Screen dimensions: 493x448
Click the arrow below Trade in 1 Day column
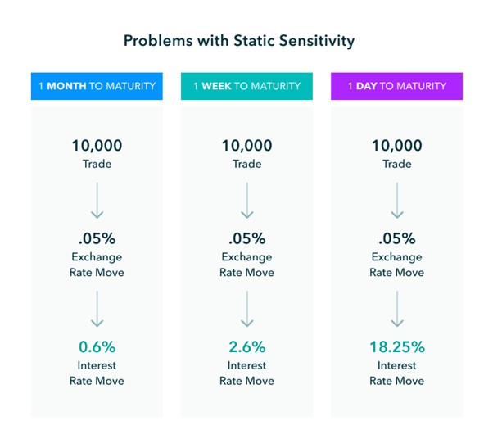(396, 200)
